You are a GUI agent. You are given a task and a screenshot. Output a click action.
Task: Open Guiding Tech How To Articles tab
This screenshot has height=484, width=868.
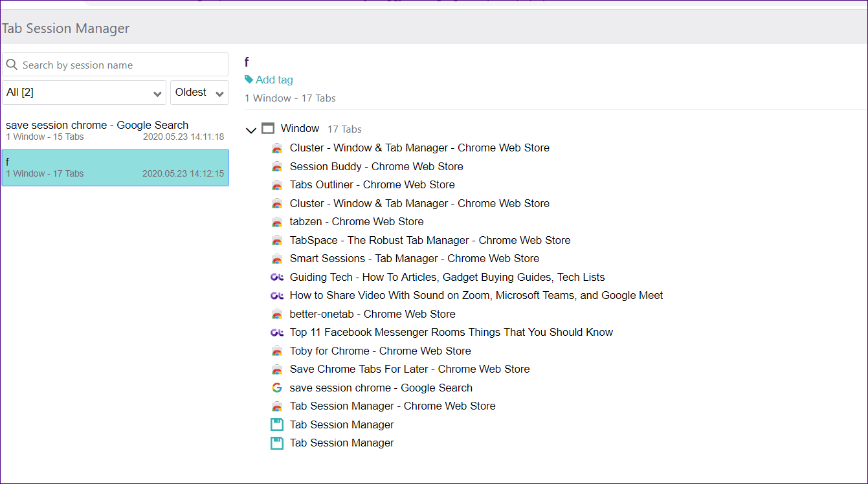click(x=447, y=277)
